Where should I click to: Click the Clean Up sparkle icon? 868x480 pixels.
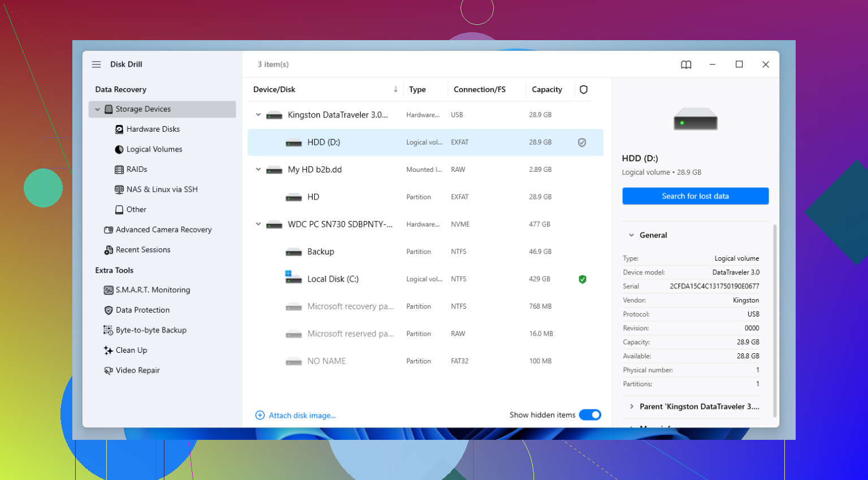(108, 351)
